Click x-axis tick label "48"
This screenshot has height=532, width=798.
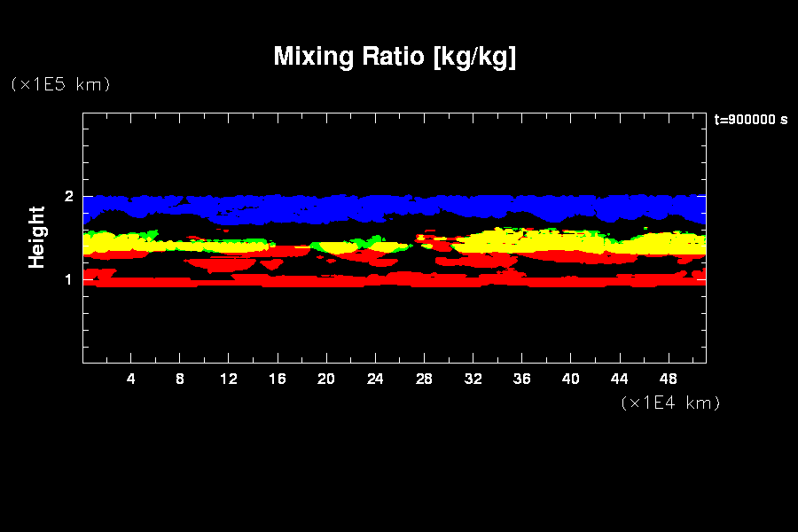pyautogui.click(x=668, y=379)
